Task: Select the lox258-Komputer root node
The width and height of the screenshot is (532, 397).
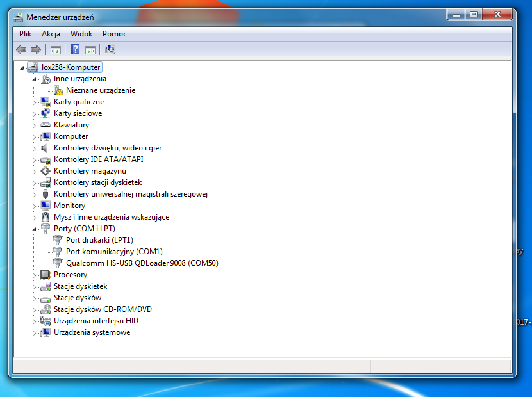Action: 71,67
